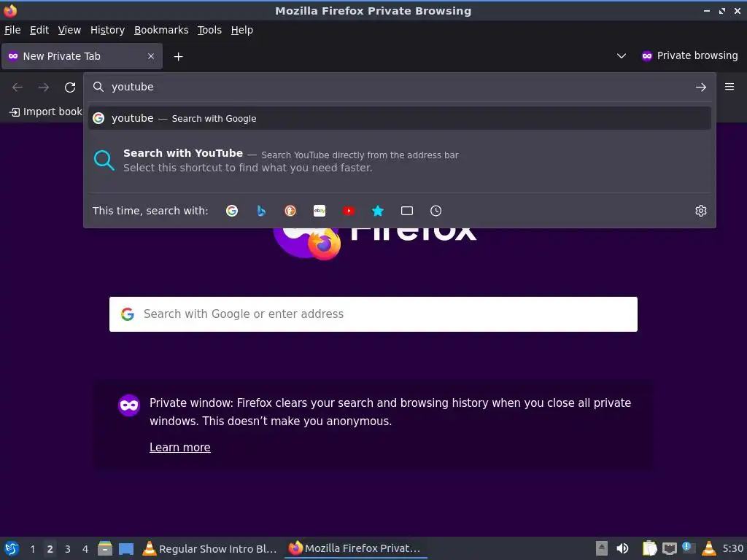Open search settings gear icon

coord(701,211)
